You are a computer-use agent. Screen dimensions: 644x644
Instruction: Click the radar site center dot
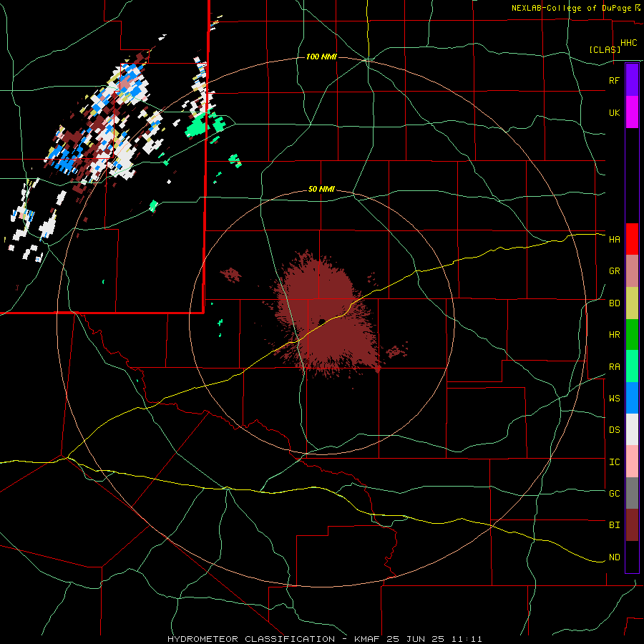(x=322, y=321)
